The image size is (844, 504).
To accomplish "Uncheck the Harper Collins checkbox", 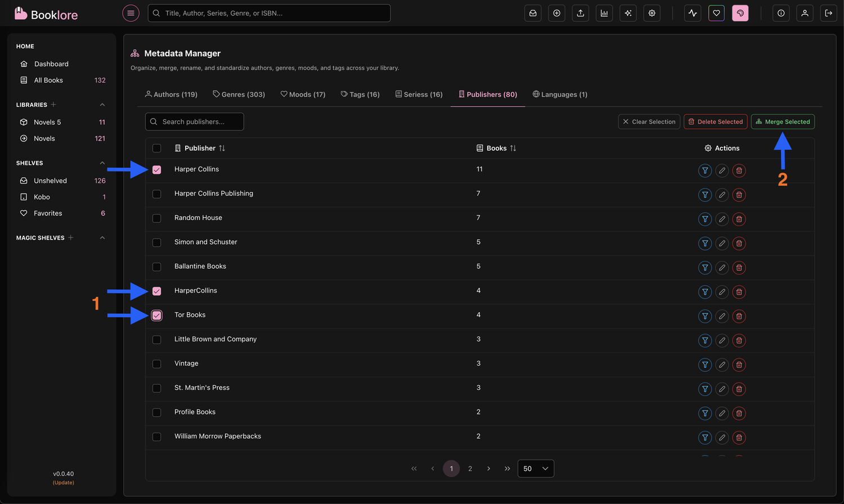I will coord(157,169).
